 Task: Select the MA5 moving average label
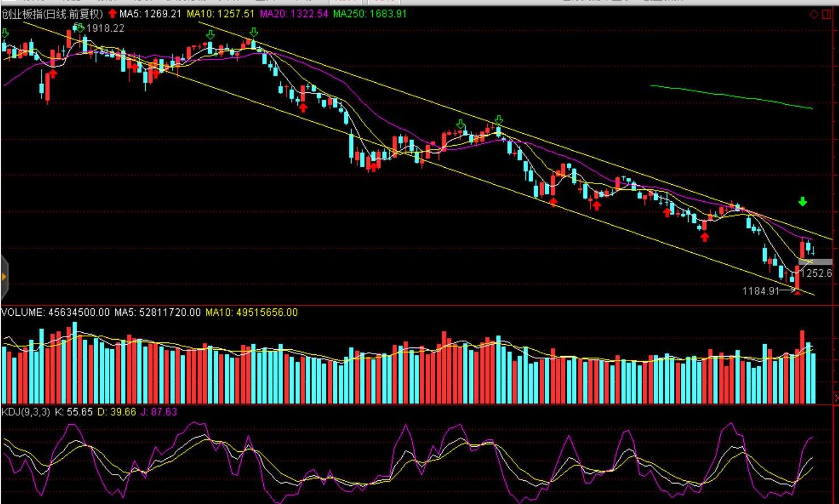pyautogui.click(x=150, y=14)
